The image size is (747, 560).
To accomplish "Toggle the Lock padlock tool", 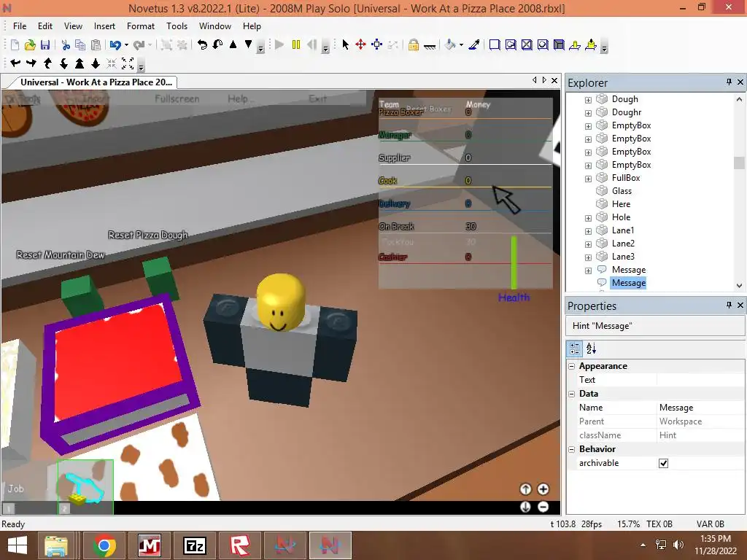I will (x=414, y=44).
